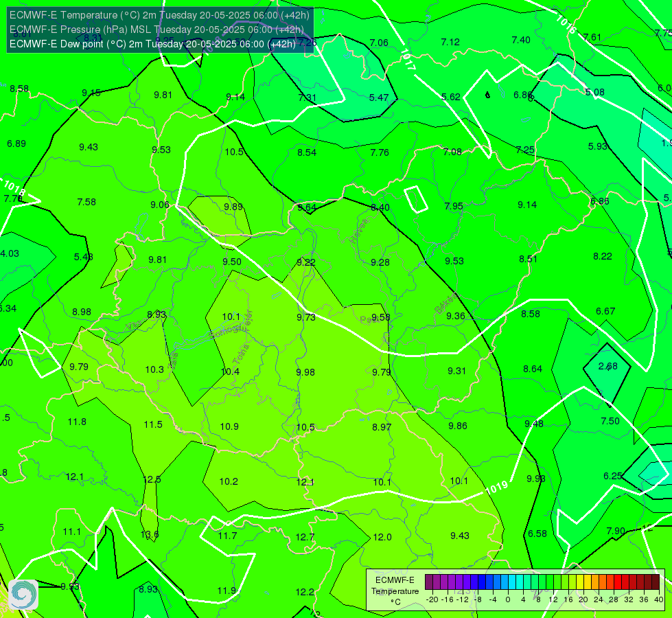Screen dimensions: 672x618
Task: Click the 7.50 temperature value
Action: (x=610, y=421)
